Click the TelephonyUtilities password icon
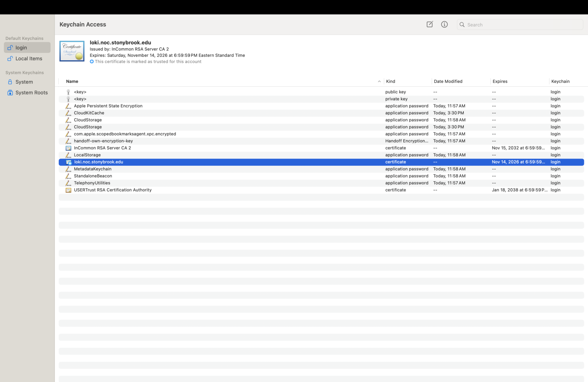This screenshot has width=588, height=382. point(68,183)
